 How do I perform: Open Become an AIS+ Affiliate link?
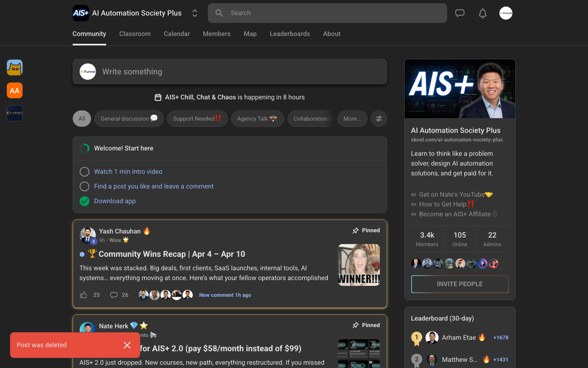454,214
